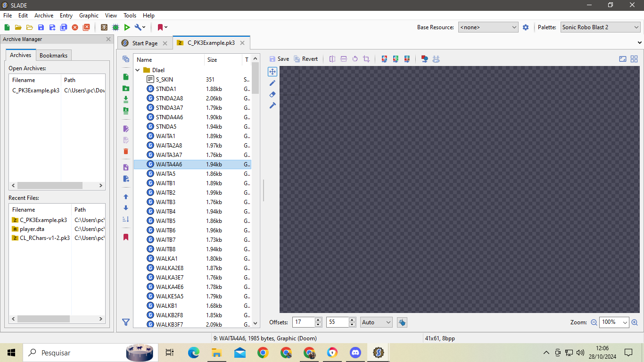Zoom in with the plus magnifier button
644x362 pixels.
click(x=635, y=322)
